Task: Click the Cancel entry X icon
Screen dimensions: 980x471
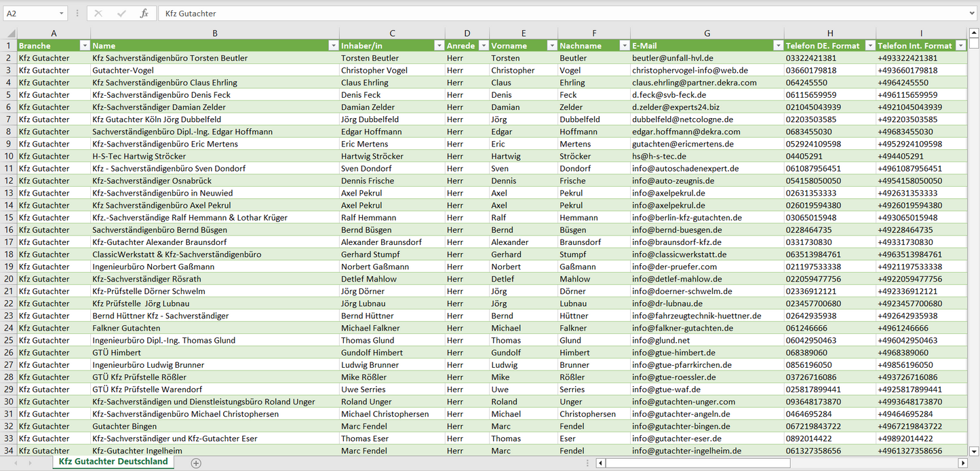Action: point(98,14)
